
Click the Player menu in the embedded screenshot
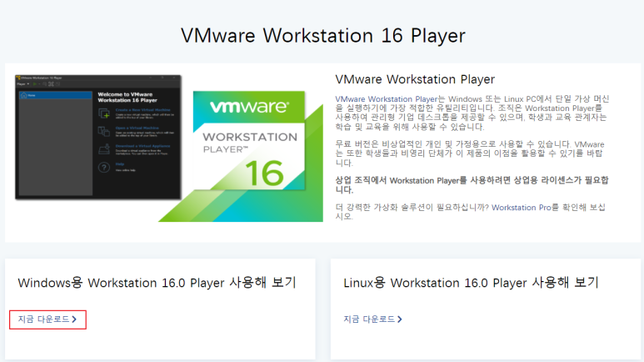coord(22,84)
